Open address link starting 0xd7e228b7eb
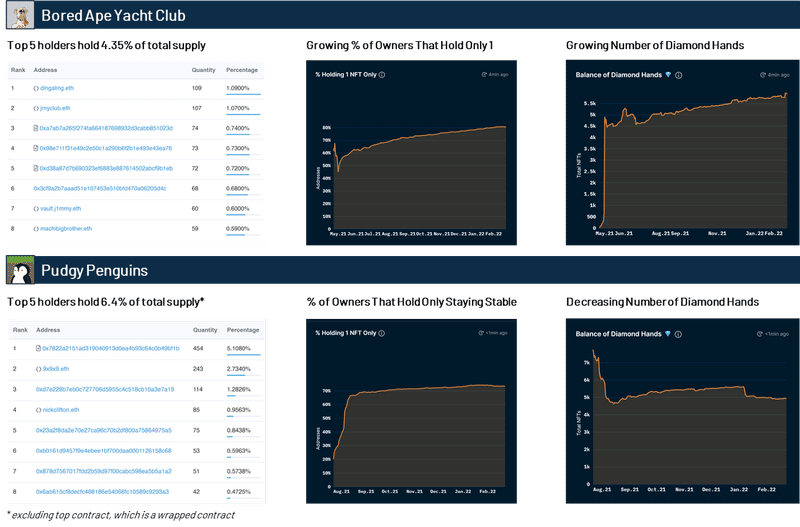 [105, 389]
